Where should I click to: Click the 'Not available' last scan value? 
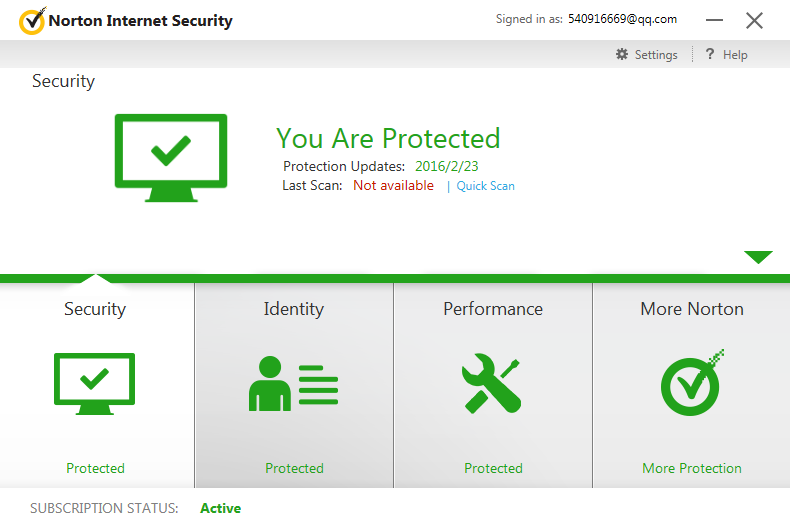pos(393,185)
